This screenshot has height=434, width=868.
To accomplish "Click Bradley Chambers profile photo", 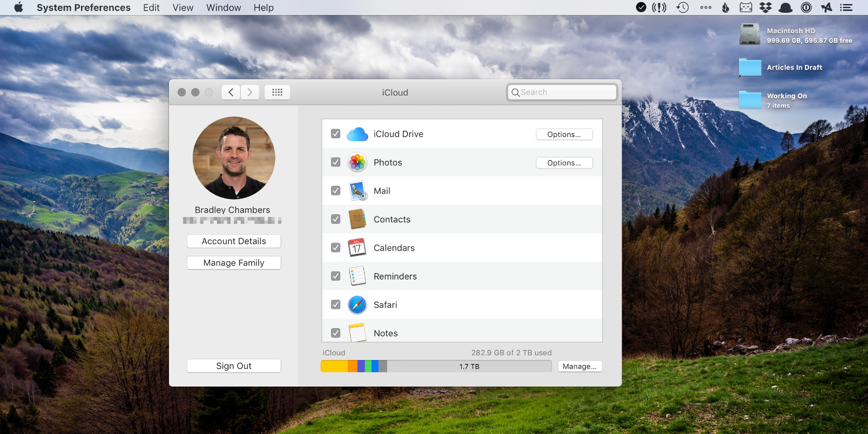I will (234, 158).
